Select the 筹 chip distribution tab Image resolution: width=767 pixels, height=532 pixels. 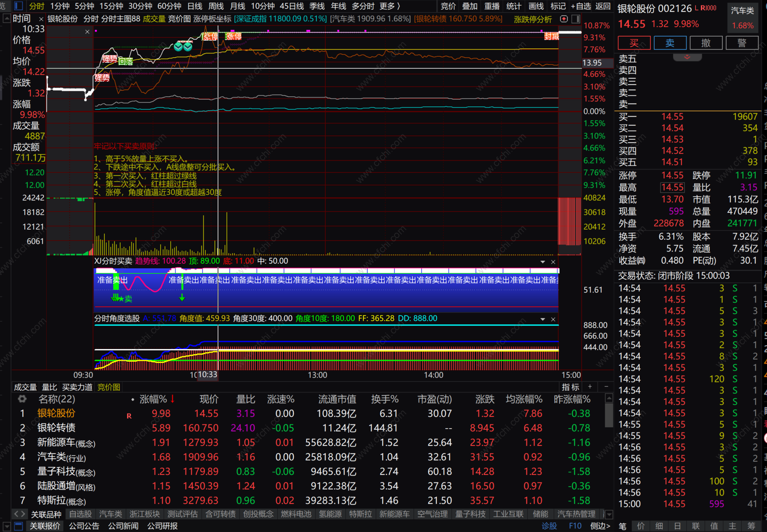coord(751,526)
